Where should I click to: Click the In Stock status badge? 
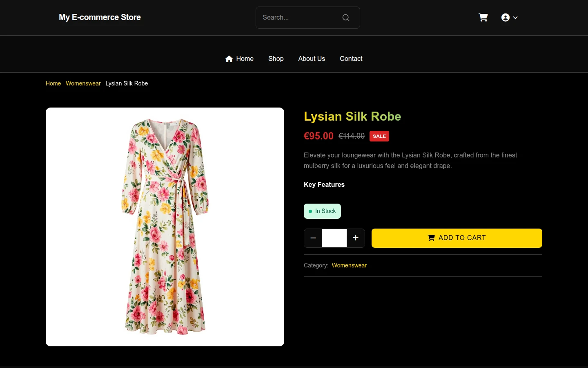point(322,211)
